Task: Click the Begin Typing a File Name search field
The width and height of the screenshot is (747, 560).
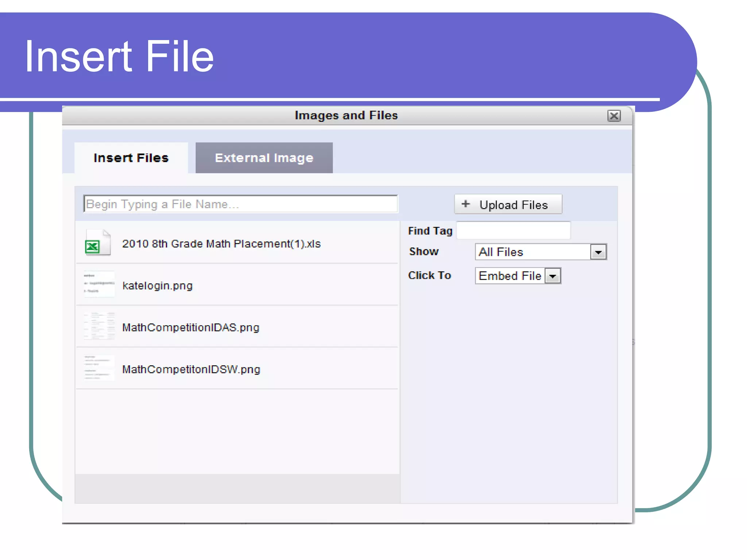Action: [240, 204]
